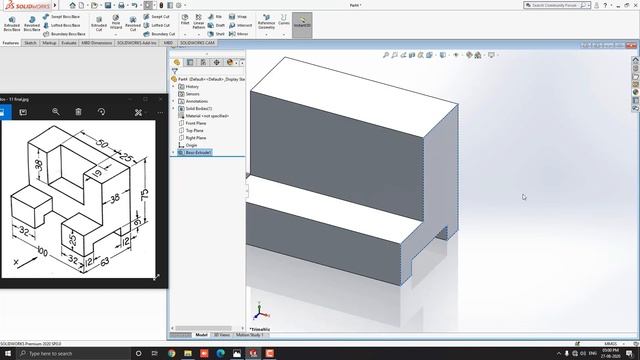Select the Revolved Cut tool

click(x=133, y=24)
